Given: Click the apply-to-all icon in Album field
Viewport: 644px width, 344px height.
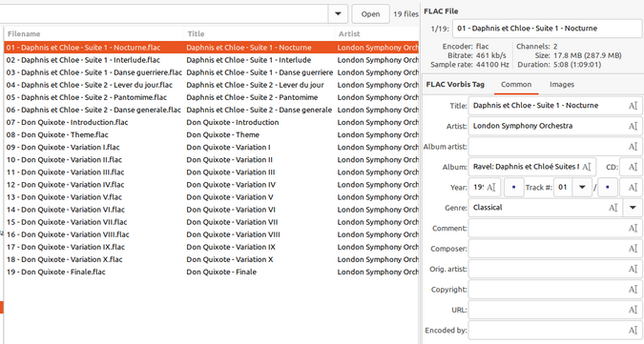Looking at the screenshot, I should click(587, 167).
